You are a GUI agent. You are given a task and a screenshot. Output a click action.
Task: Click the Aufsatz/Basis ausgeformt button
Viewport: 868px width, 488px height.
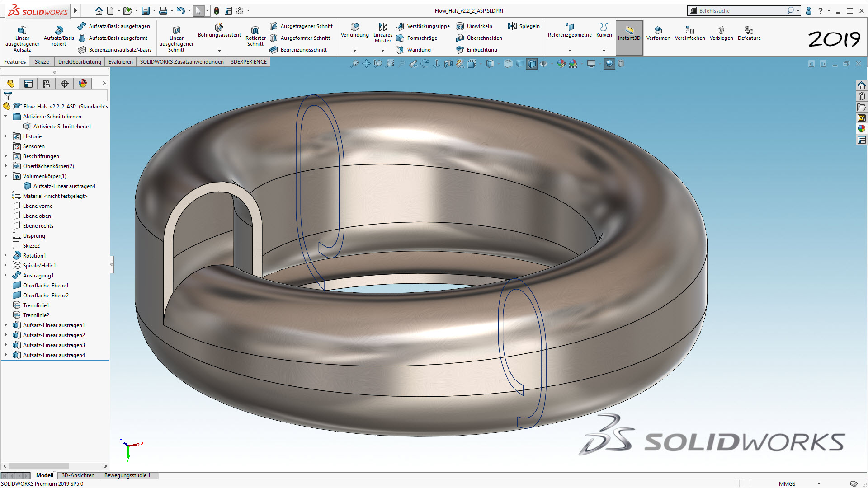pyautogui.click(x=113, y=38)
